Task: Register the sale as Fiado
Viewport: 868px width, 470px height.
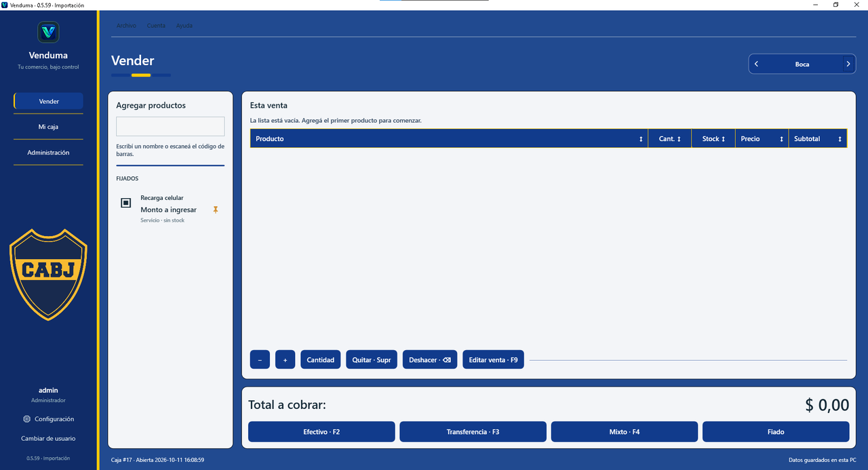Action: (776, 431)
